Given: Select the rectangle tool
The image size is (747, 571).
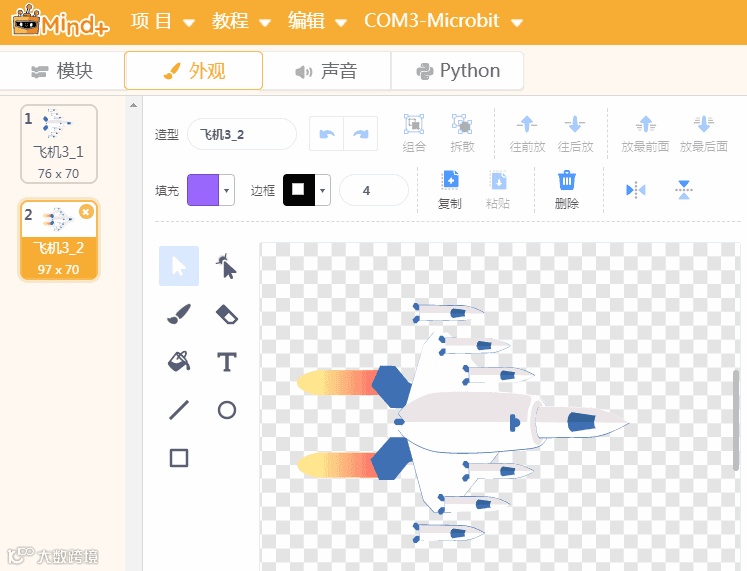Looking at the screenshot, I should click(179, 458).
